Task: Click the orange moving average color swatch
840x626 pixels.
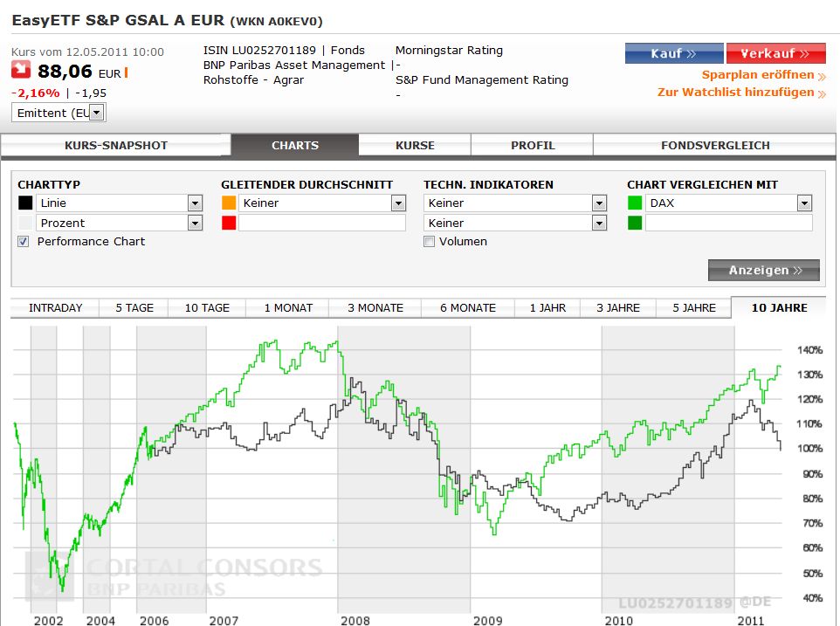Action: 229,203
